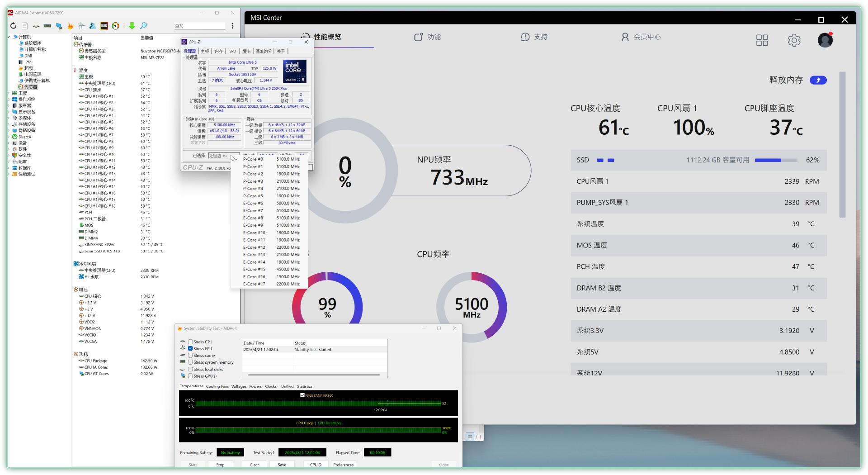Open the 会员中心 tab in MSI Center

tap(641, 37)
